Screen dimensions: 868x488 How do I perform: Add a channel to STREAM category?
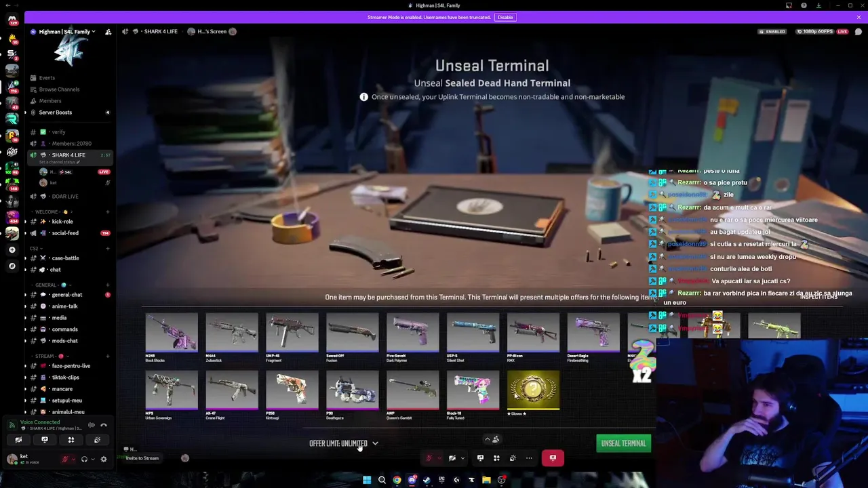coord(107,357)
